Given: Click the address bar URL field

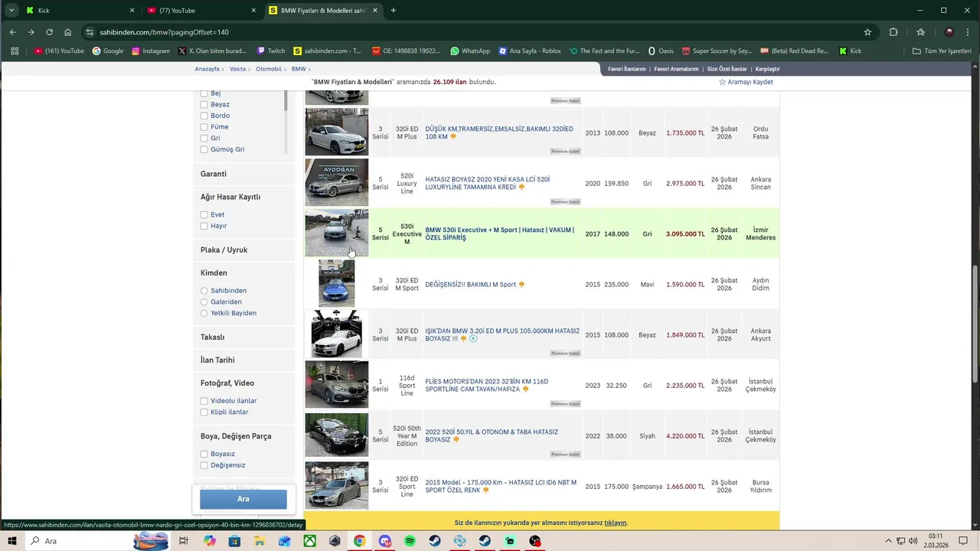Looking at the screenshot, I should point(475,32).
